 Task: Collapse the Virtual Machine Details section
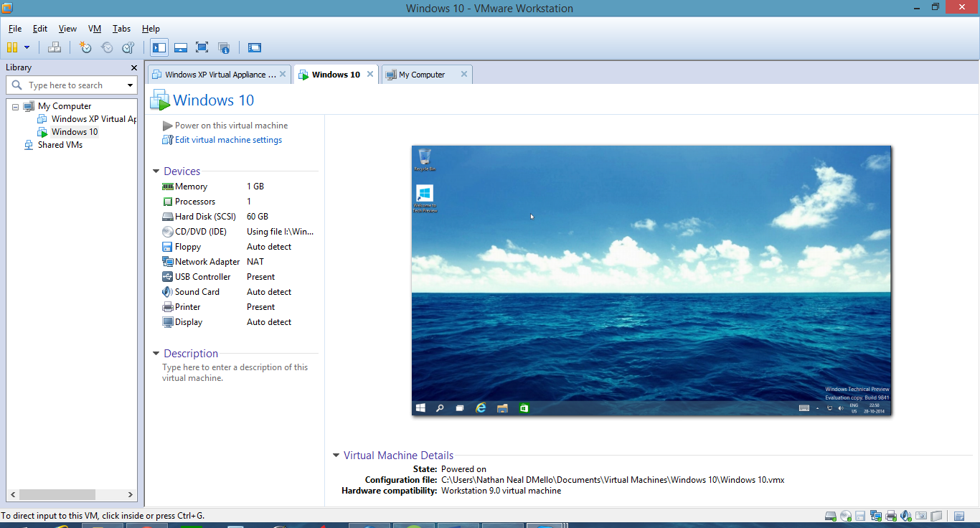pyautogui.click(x=336, y=456)
